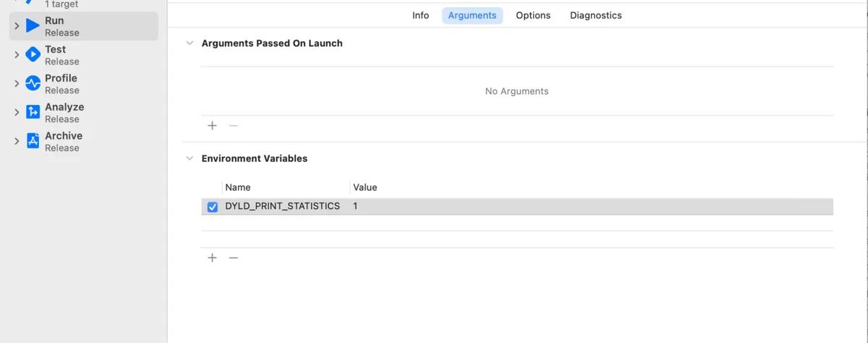Collapse Arguments Passed On Launch section
This screenshot has width=868, height=343.
pos(190,43)
